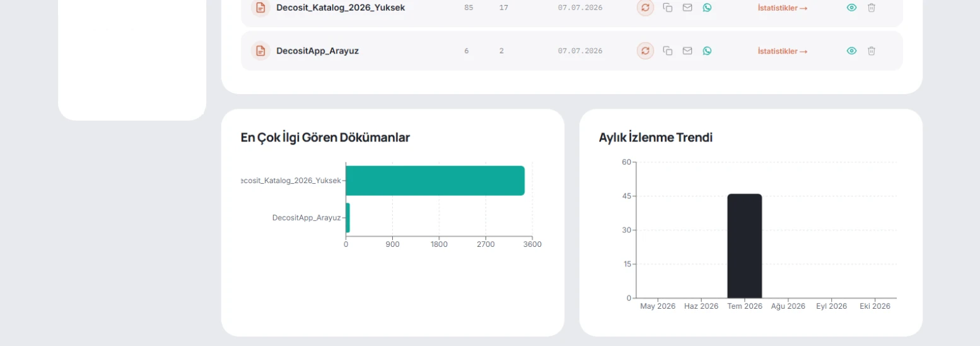Screen dimensions: 980x346
Task: Open İstatistikler for DecositApp_Arayuz
Action: click(783, 51)
